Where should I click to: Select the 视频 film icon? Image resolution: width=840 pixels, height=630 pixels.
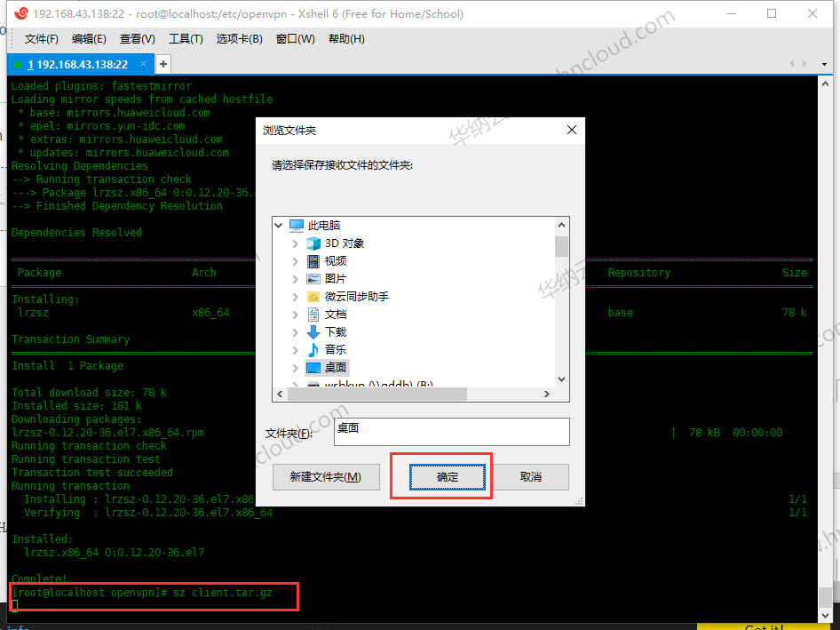(313, 261)
